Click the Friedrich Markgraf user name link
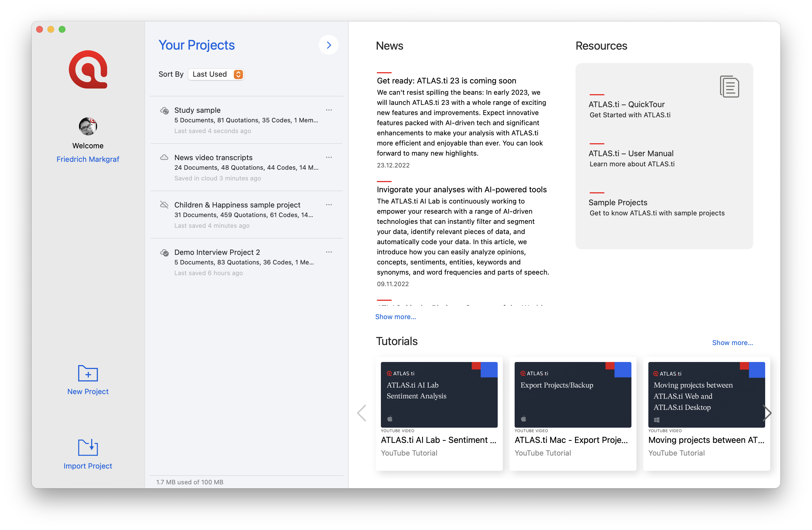Screen dimensions: 812x530 tap(88, 159)
